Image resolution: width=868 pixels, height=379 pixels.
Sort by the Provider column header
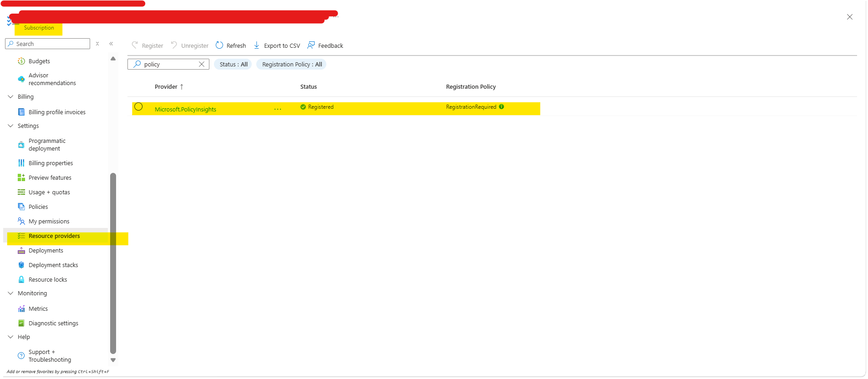pos(169,86)
